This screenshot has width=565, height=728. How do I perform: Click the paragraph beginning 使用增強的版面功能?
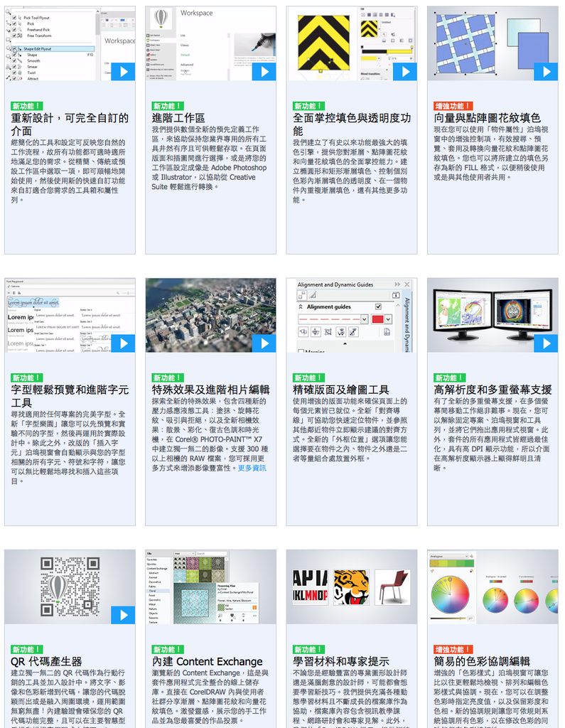350,429
